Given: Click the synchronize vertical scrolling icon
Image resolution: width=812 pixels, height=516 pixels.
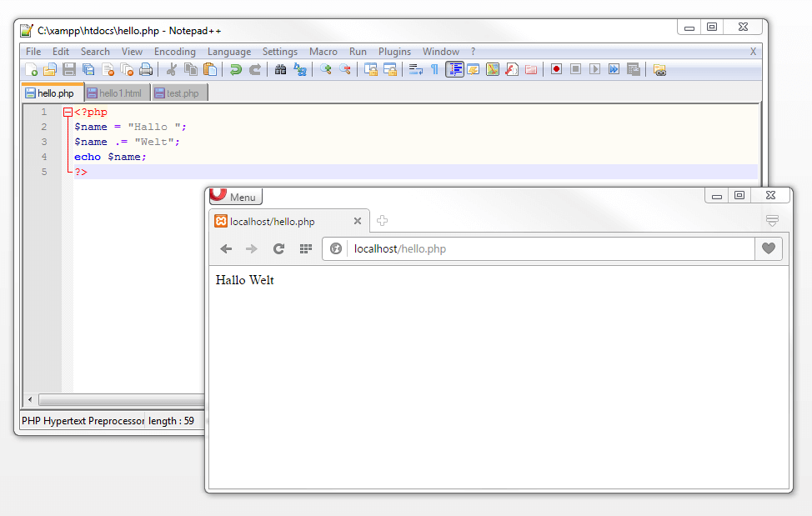Looking at the screenshot, I should (371, 69).
